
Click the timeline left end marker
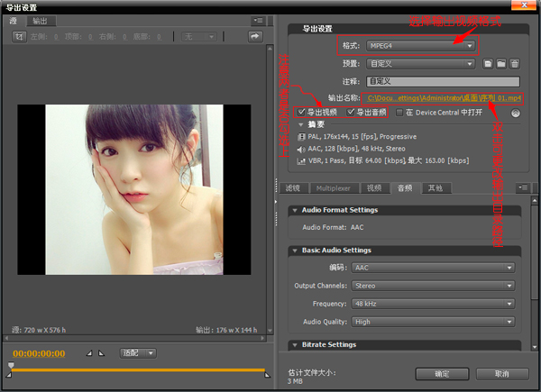tap(9, 374)
